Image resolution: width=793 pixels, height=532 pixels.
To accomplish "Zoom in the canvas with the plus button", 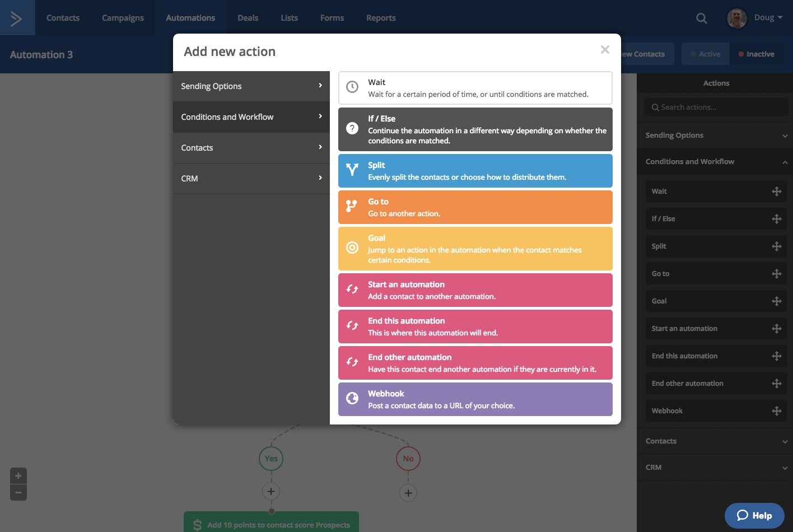I will click(18, 476).
